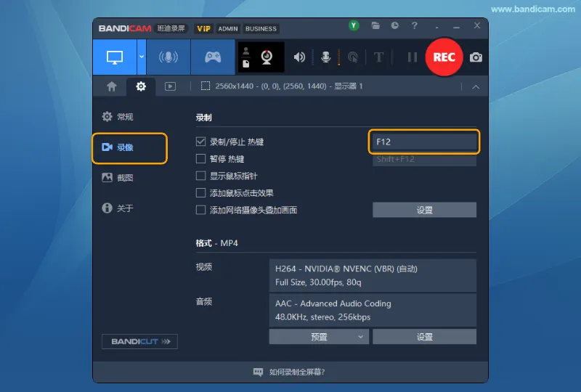
Task: Open the 关于 about section
Action: (118, 208)
